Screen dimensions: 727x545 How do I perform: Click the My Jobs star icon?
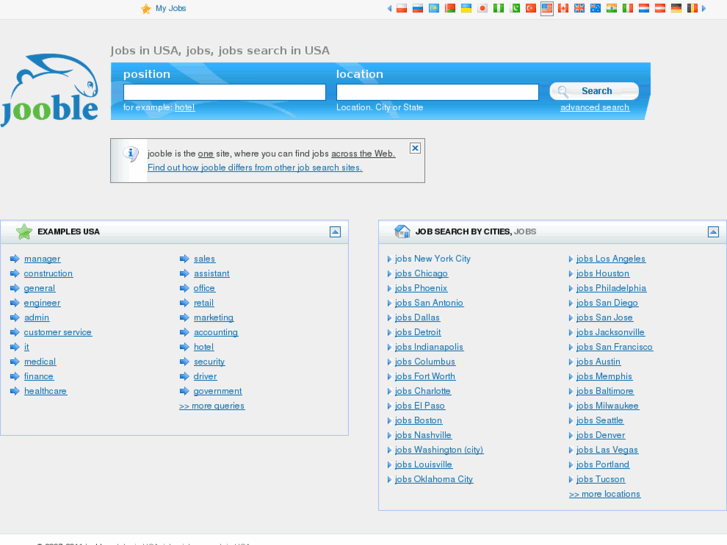pos(146,9)
